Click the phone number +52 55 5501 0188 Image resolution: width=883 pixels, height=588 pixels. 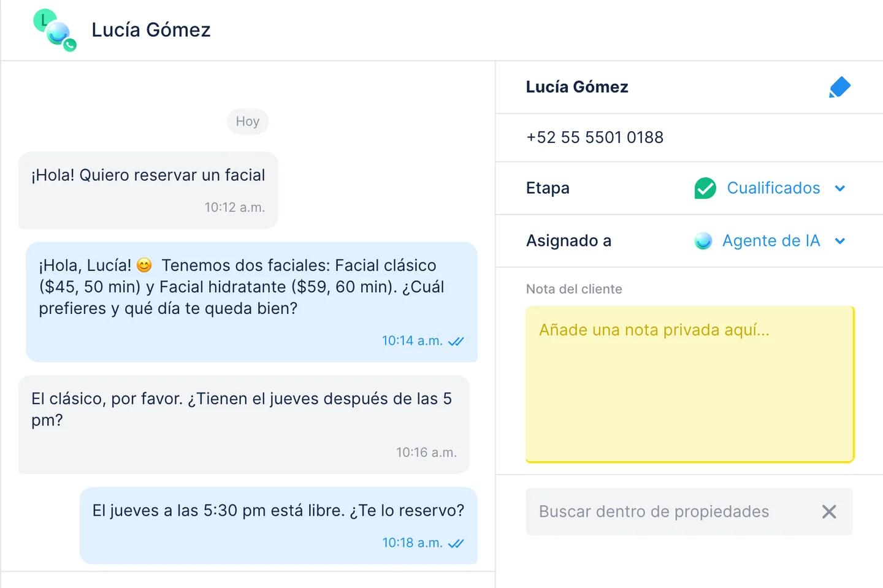point(595,137)
